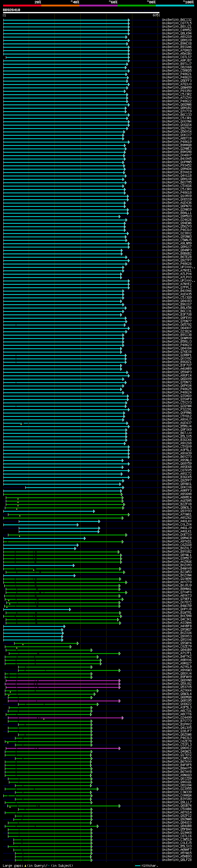Click the UniRef100_A9SZ62 subject name
Image resolution: width=197 pixels, height=868 pixels.
click(177, 518)
